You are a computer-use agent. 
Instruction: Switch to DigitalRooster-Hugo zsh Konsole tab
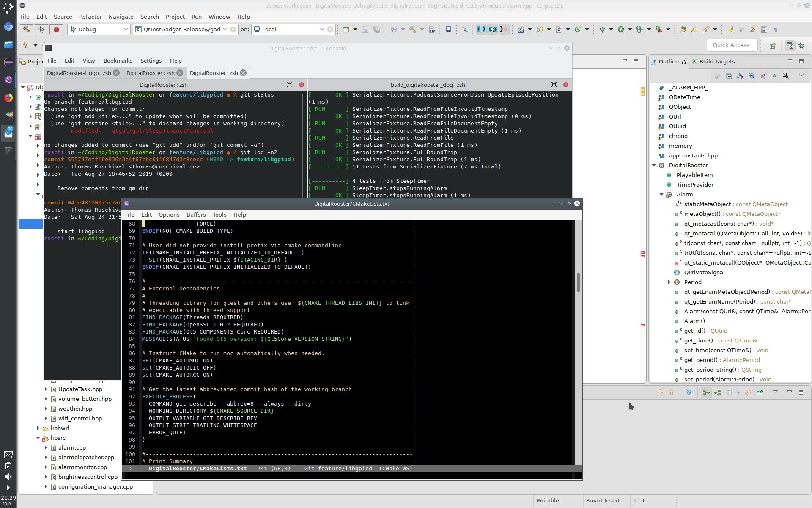pyautogui.click(x=79, y=73)
